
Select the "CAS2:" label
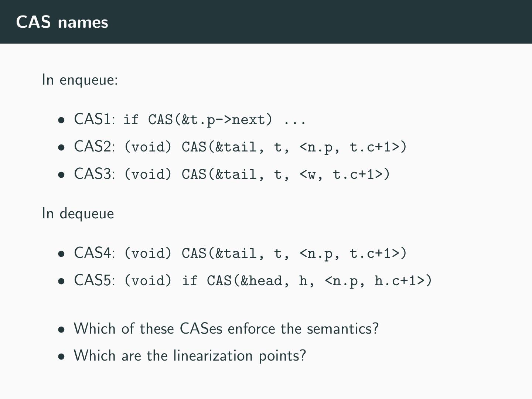[x=95, y=147]
